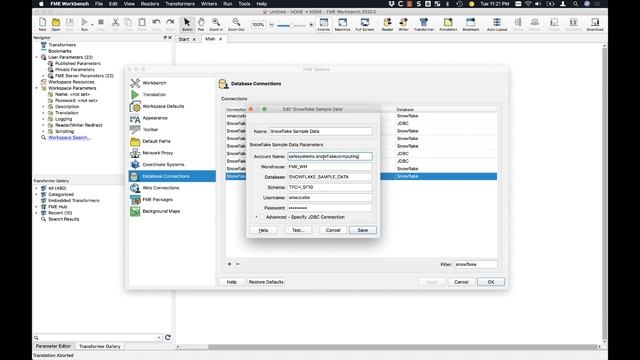The image size is (640, 360).
Task: Expand User Parameters (22) in Navigator
Action: pos(37,57)
